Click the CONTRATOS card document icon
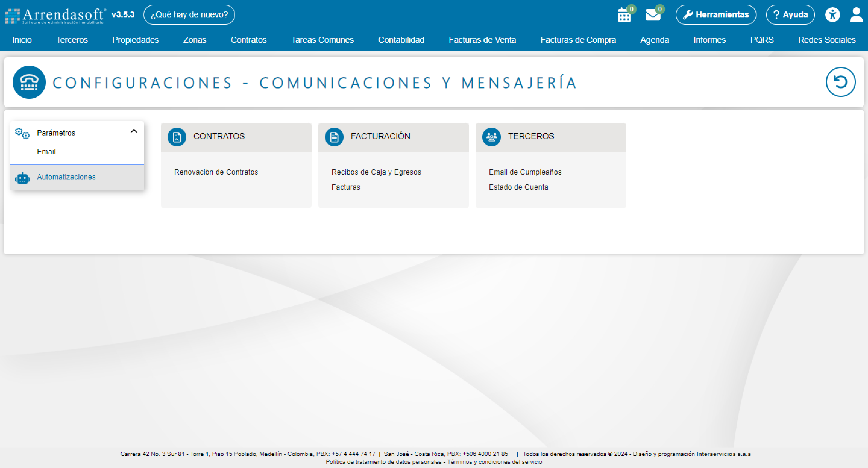Screen dimensions: 868x468 tap(177, 137)
